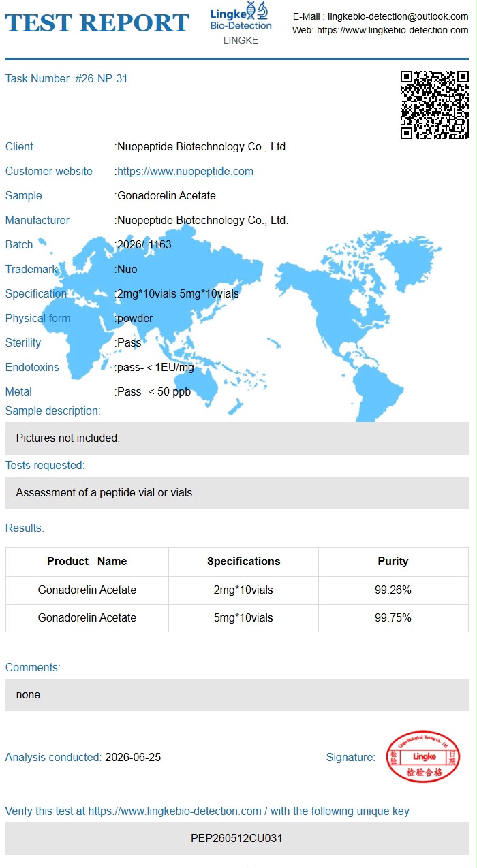The height and width of the screenshot is (868, 477).
Task: Click the lingkebio-detection.com web address in header
Action: tap(393, 30)
